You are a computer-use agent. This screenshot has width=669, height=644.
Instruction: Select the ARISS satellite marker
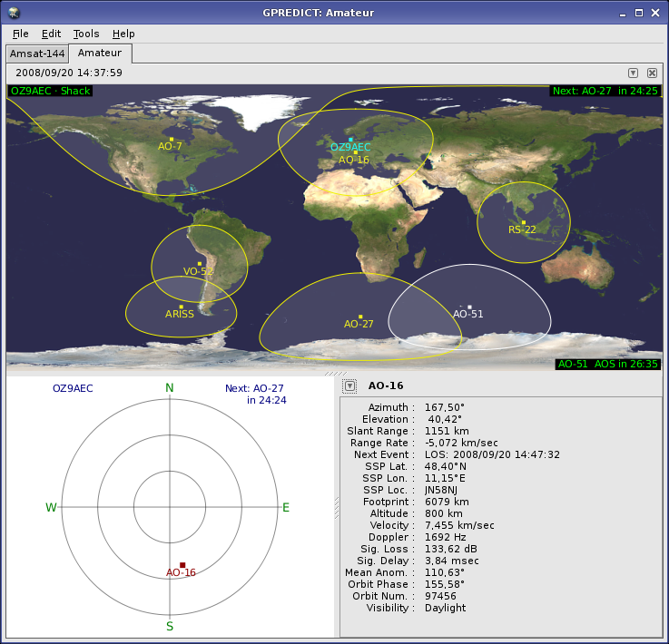click(182, 307)
